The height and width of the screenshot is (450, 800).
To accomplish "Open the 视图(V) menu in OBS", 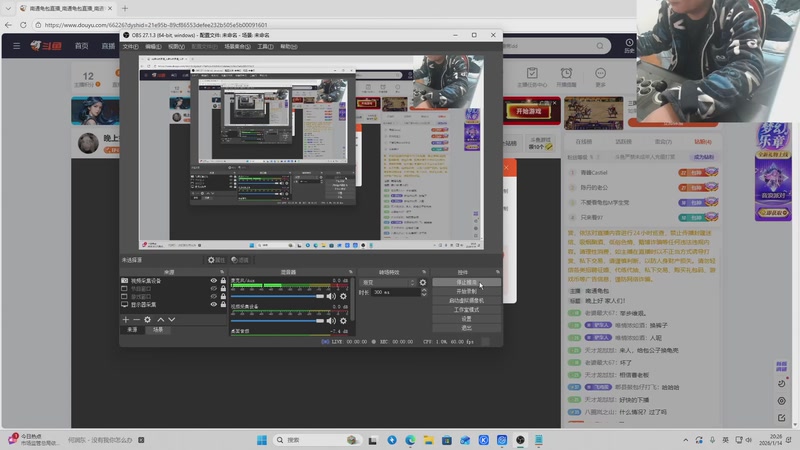I will [176, 46].
